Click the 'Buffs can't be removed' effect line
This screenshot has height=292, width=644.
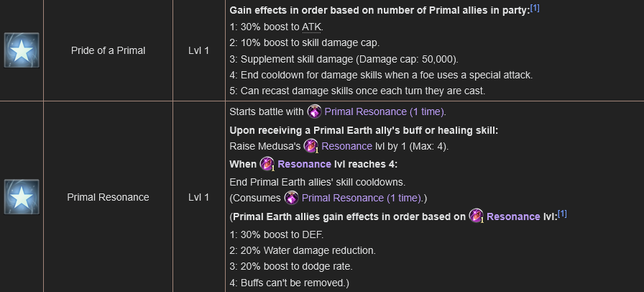(290, 283)
